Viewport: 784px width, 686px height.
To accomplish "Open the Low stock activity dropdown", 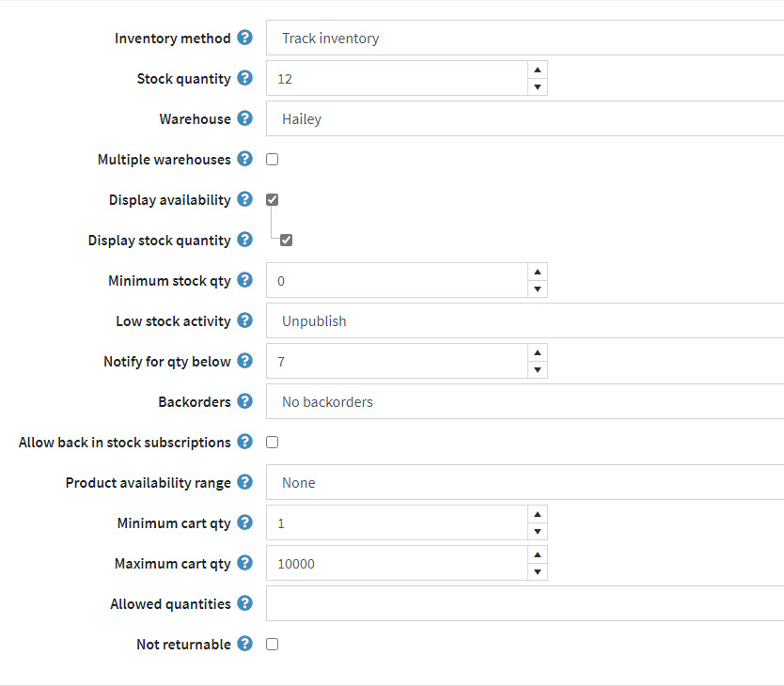I will click(x=525, y=321).
